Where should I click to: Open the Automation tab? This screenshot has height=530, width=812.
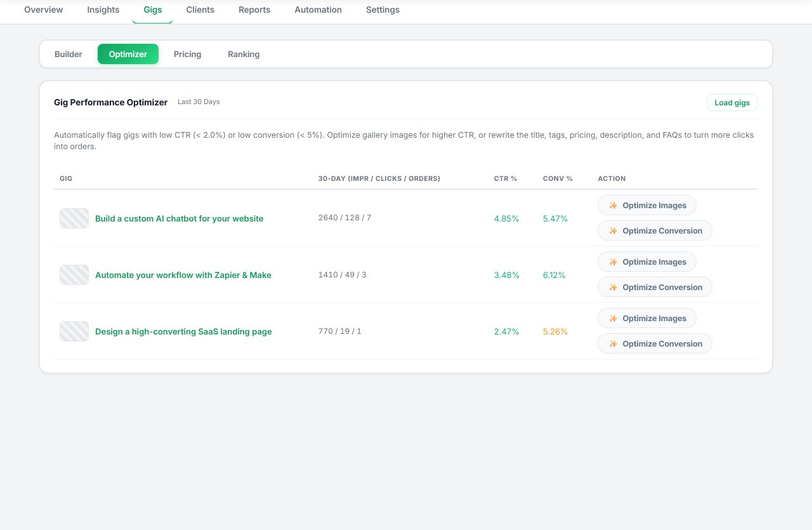pos(318,10)
